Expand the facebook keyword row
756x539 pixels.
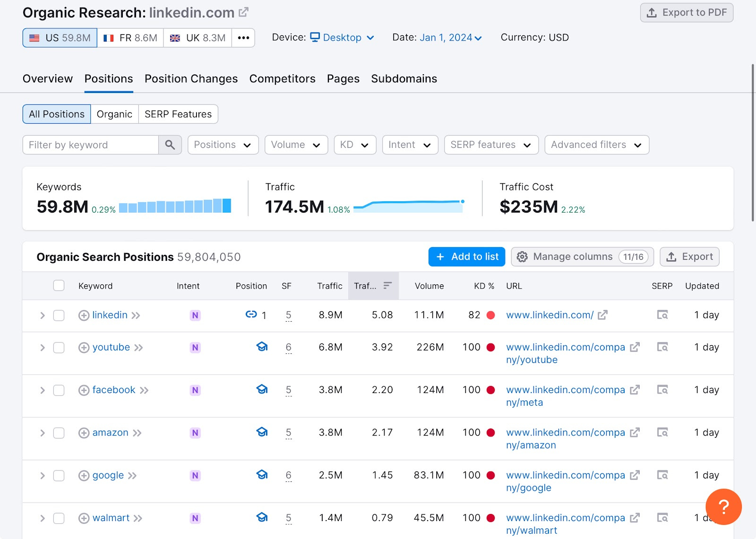43,390
